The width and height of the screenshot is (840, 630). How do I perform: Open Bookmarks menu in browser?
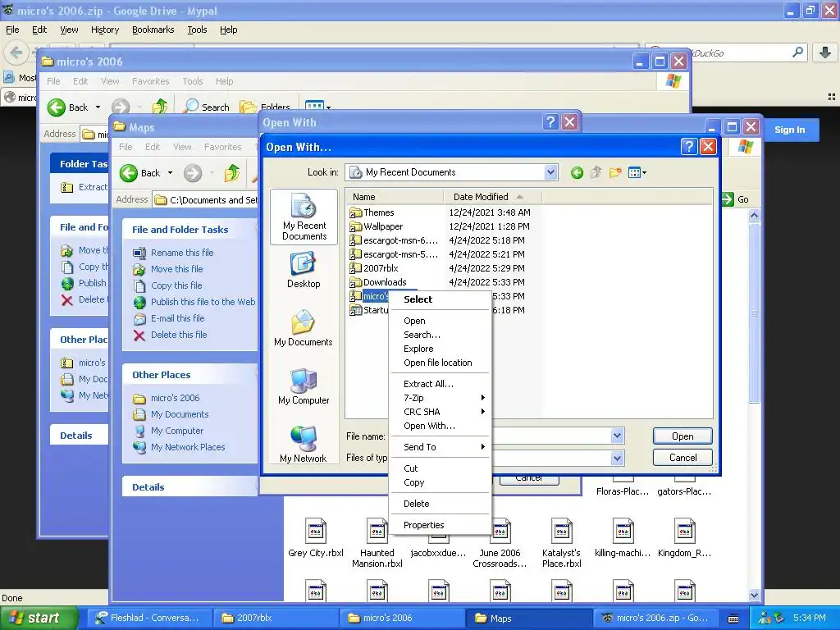pyautogui.click(x=153, y=30)
